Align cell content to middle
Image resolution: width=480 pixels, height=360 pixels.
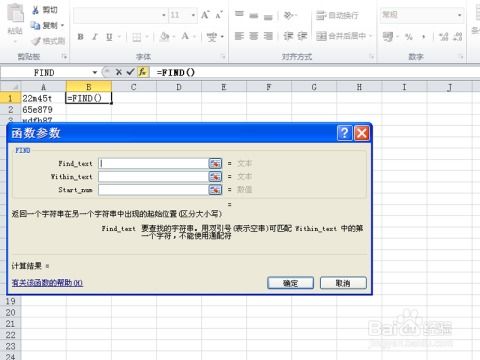coord(254,15)
